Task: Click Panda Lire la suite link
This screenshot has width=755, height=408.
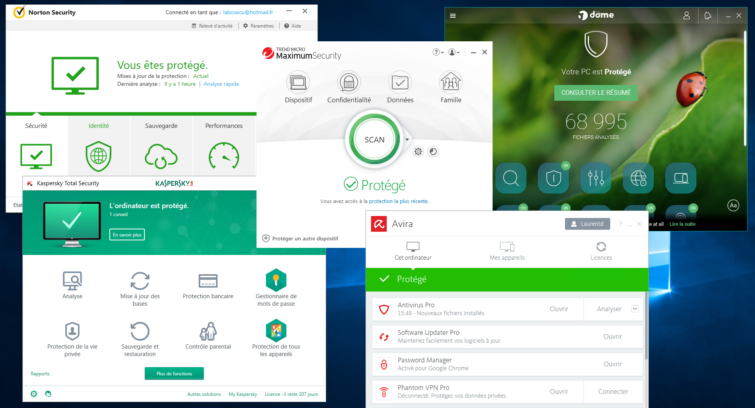Action: pos(682,224)
